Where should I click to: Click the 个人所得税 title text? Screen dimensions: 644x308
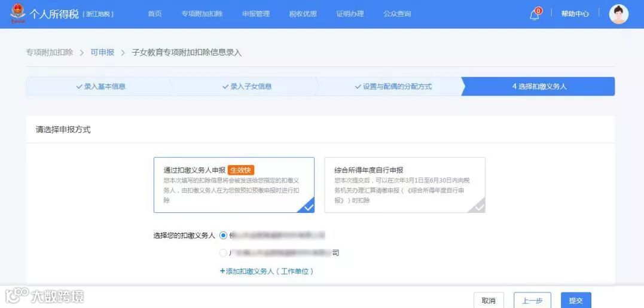tap(54, 14)
